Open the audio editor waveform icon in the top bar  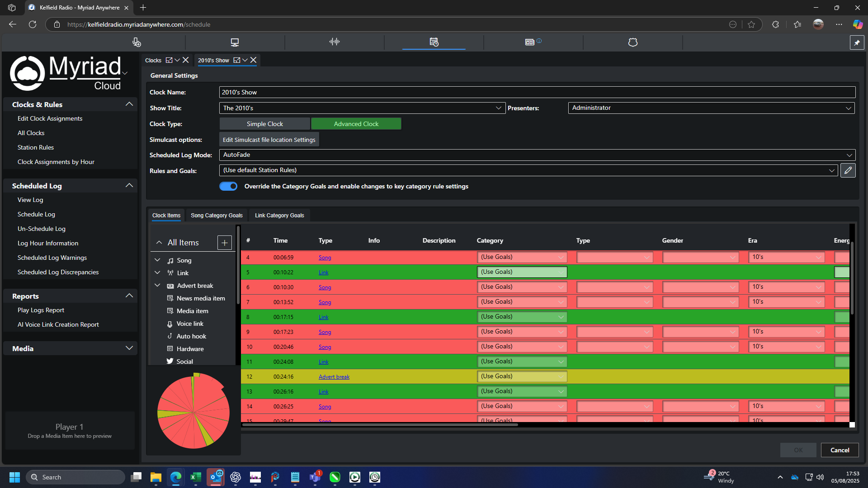point(334,42)
